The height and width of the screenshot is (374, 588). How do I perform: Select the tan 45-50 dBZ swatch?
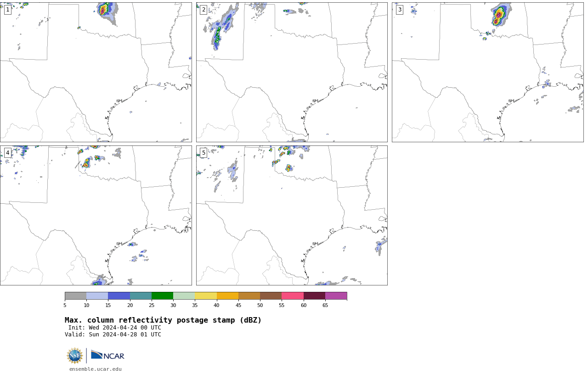249,296
